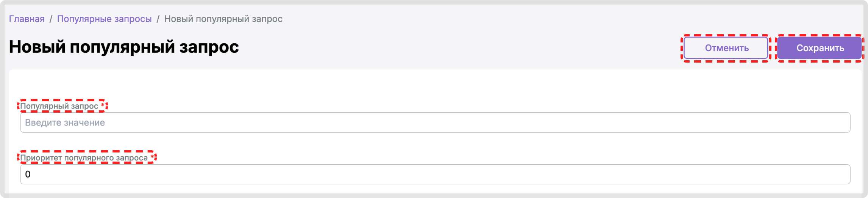
Task: Save with the Сохранить button
Action: click(820, 48)
